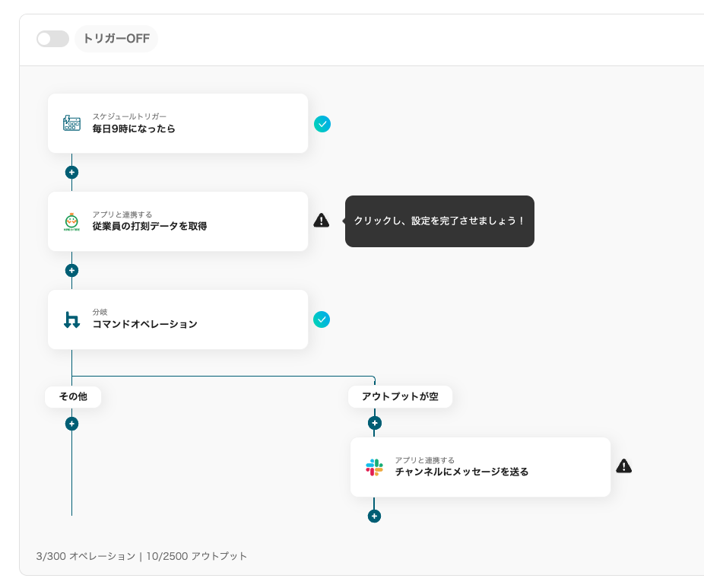Add step under the その他 branch
The width and height of the screenshot is (704, 588).
(71, 424)
